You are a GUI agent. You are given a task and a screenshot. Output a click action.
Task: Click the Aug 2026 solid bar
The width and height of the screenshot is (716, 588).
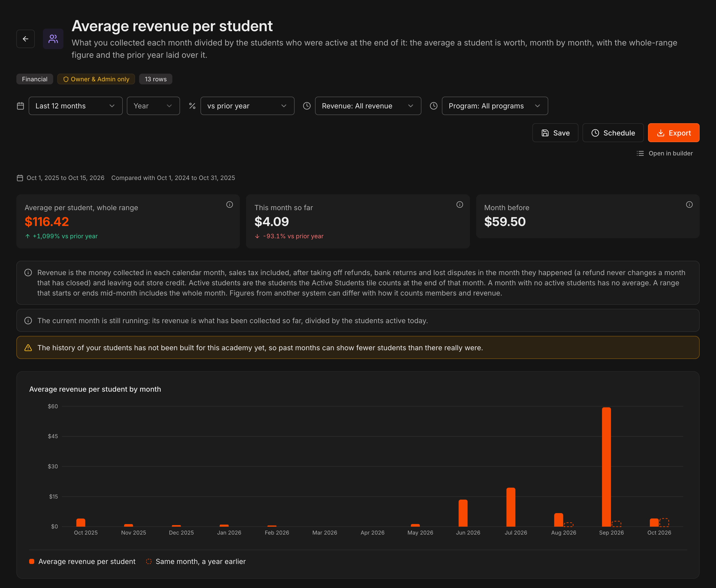coord(558,520)
